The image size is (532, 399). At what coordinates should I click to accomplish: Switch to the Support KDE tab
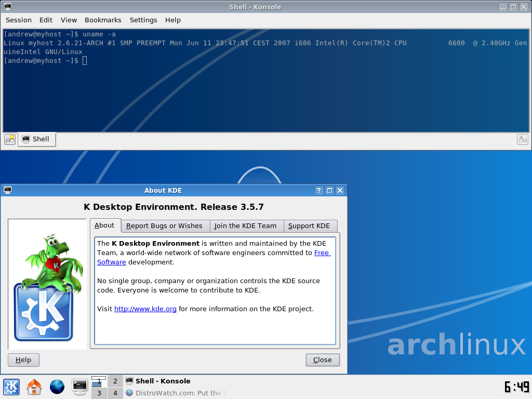pyautogui.click(x=310, y=226)
